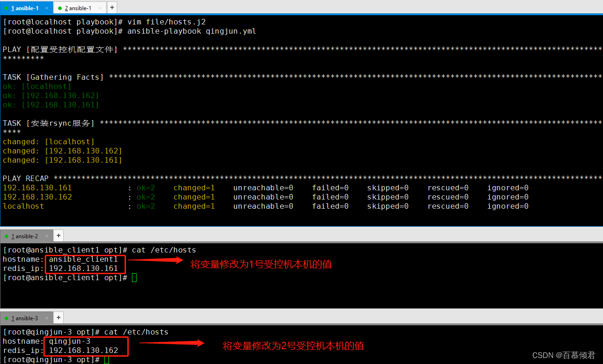
Task: Click redis_ip value '192.168.130.162' in ansible-3 pane
Action: coord(84,351)
